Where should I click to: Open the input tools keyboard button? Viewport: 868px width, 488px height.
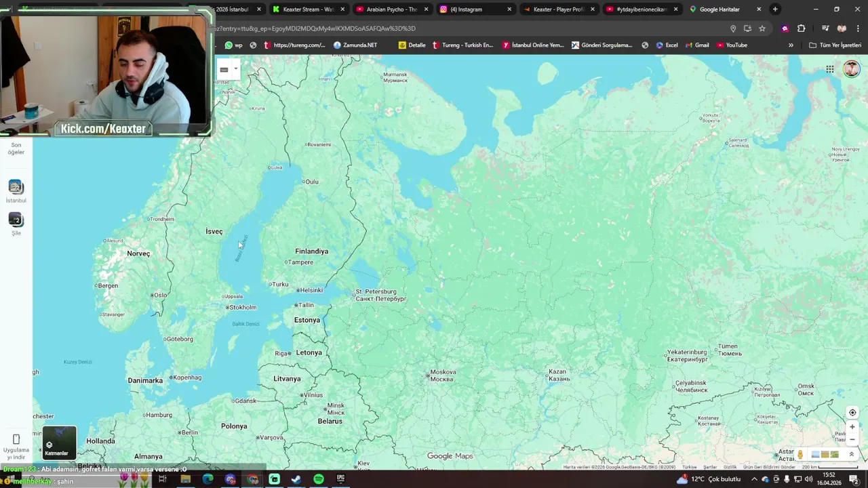[224, 69]
